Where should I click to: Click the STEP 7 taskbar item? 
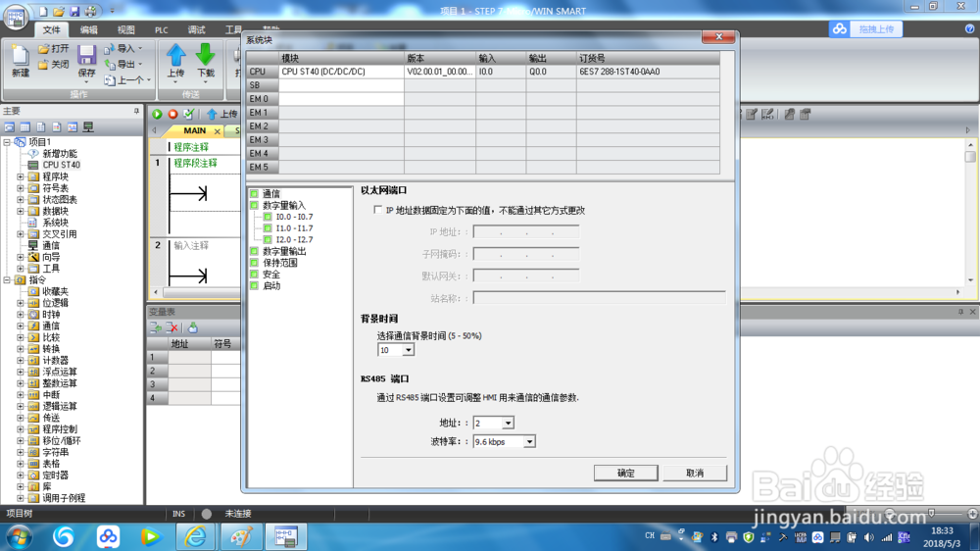[286, 536]
